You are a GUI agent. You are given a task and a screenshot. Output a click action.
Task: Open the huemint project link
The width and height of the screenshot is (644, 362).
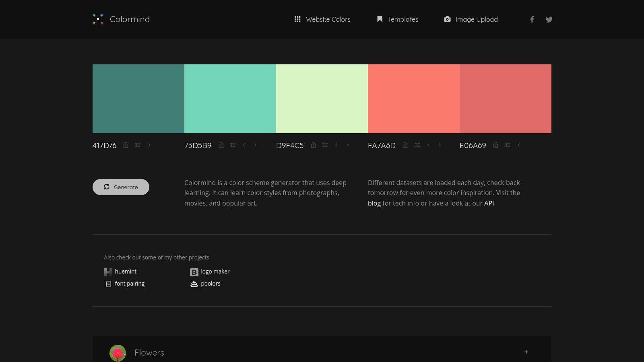[x=120, y=272]
